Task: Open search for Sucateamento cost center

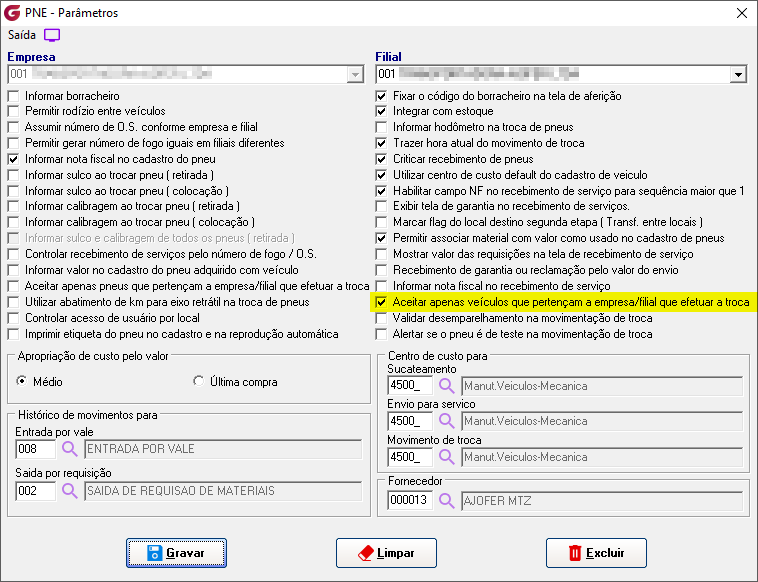Action: point(447,386)
